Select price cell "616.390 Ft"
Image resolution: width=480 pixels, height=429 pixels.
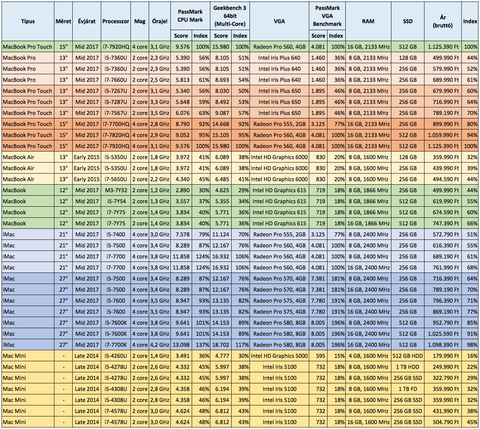(443, 245)
